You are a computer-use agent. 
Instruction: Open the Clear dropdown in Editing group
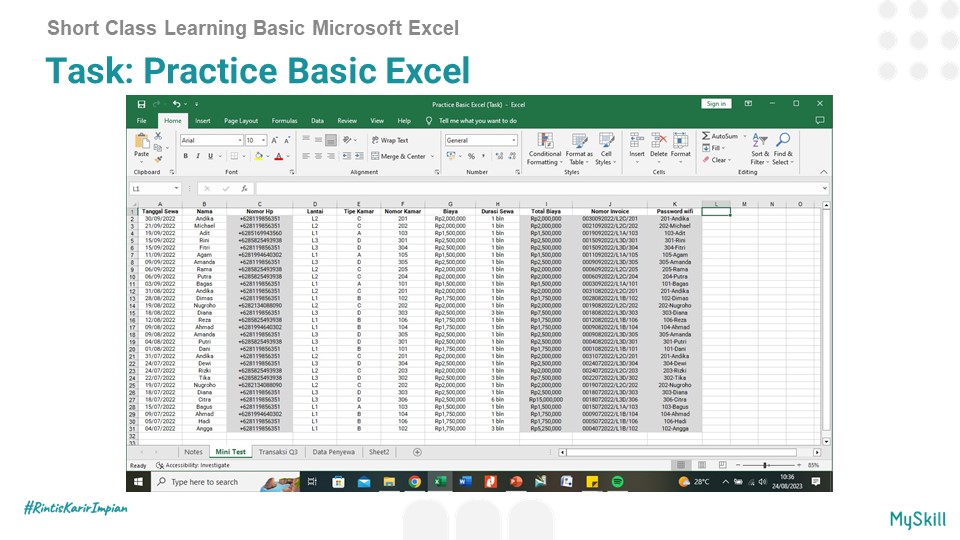717,159
